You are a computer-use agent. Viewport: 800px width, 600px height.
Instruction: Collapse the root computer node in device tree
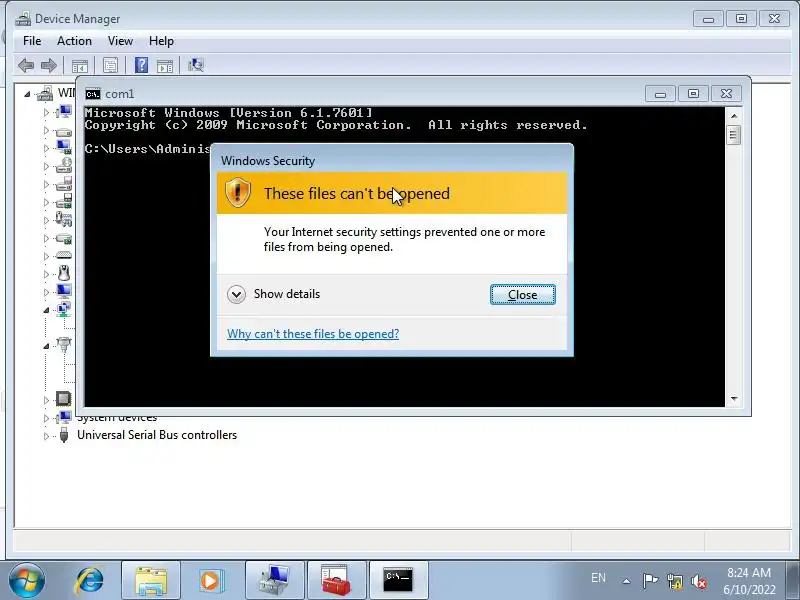pyautogui.click(x=27, y=94)
